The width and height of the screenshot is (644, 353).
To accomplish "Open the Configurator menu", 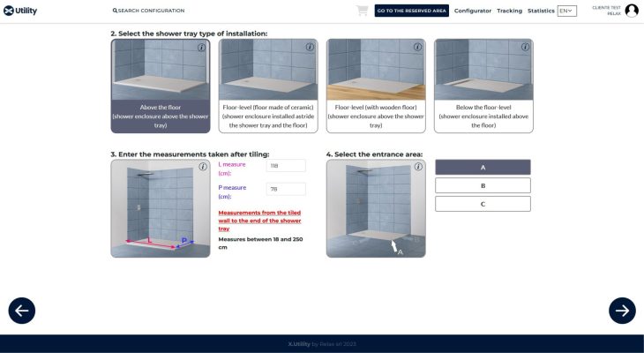I will pyautogui.click(x=473, y=11).
